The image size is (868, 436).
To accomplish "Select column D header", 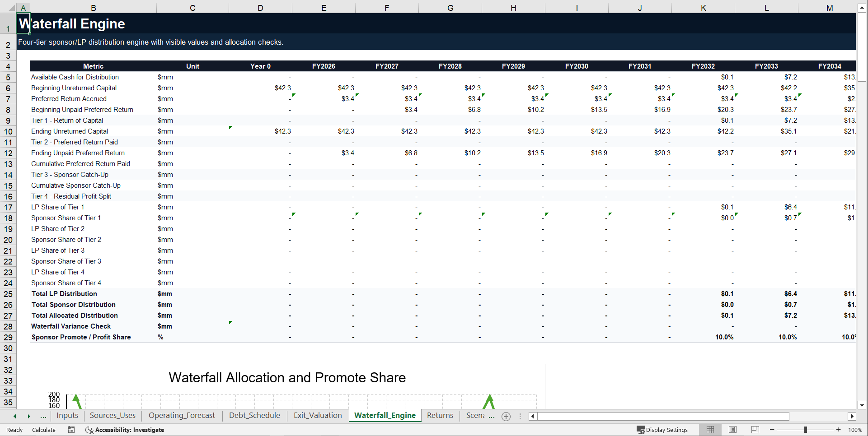I will (260, 8).
